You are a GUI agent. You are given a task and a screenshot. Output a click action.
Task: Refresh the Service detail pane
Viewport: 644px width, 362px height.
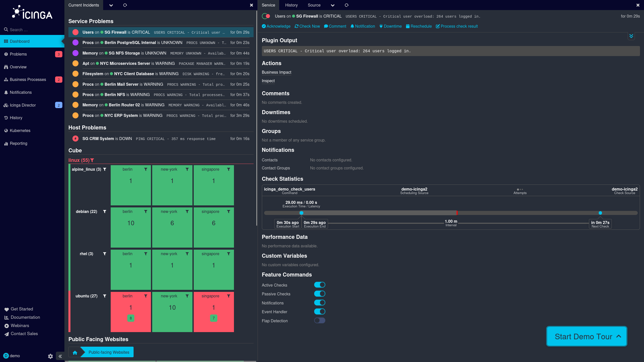tap(347, 5)
